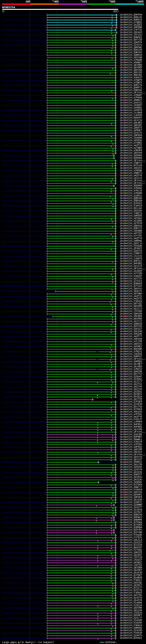Select the UniRef100_Q96574 label
Viewport: 146px width, 644px height.
tap(131, 42)
